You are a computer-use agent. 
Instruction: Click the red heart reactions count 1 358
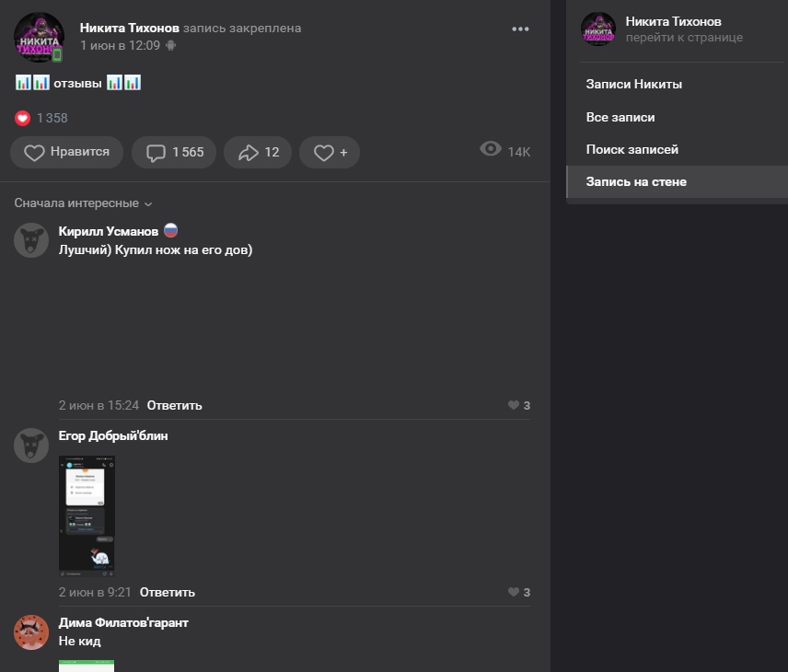coord(41,118)
